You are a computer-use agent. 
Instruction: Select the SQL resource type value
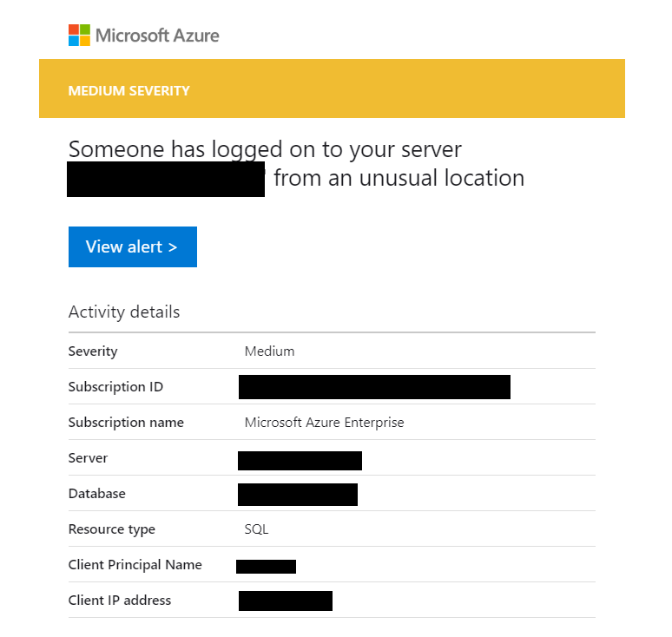point(257,529)
